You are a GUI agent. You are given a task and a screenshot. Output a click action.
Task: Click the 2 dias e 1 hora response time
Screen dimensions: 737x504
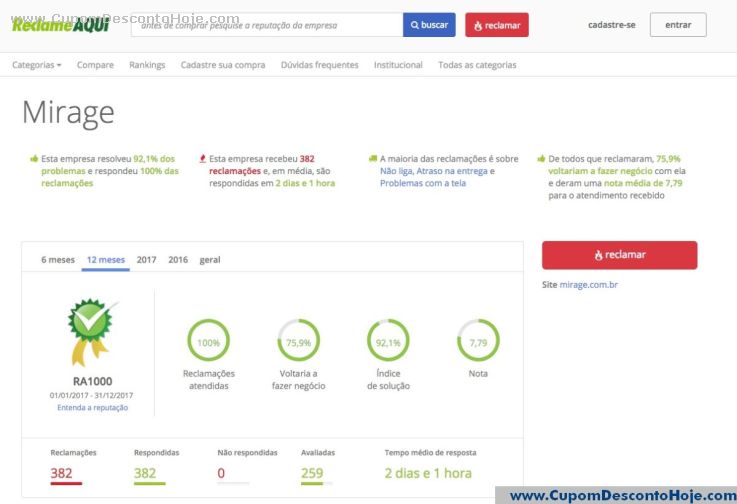coord(428,473)
